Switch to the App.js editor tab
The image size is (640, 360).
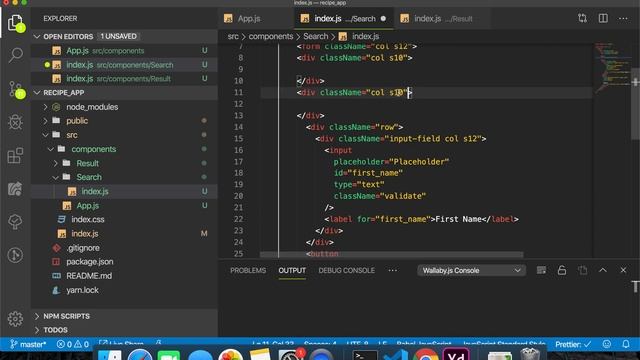click(x=256, y=18)
